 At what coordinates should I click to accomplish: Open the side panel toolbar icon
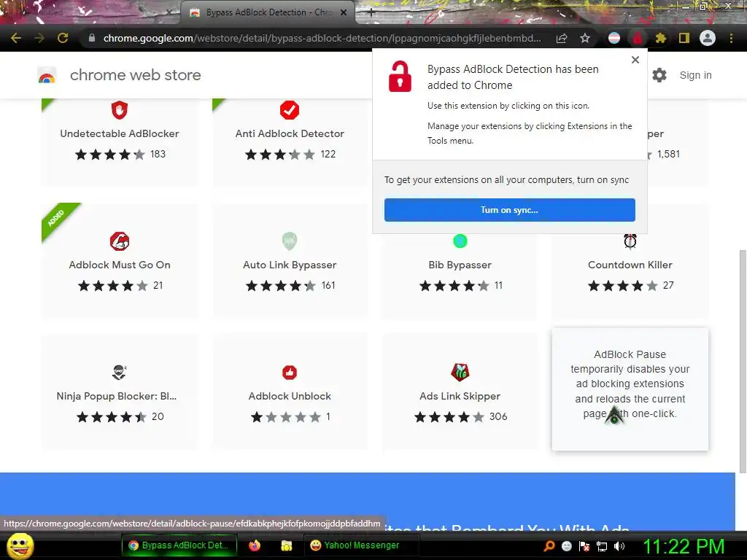coord(684,38)
